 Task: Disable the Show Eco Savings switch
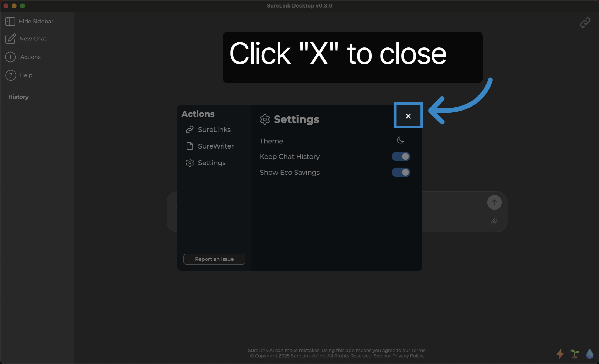click(x=401, y=172)
